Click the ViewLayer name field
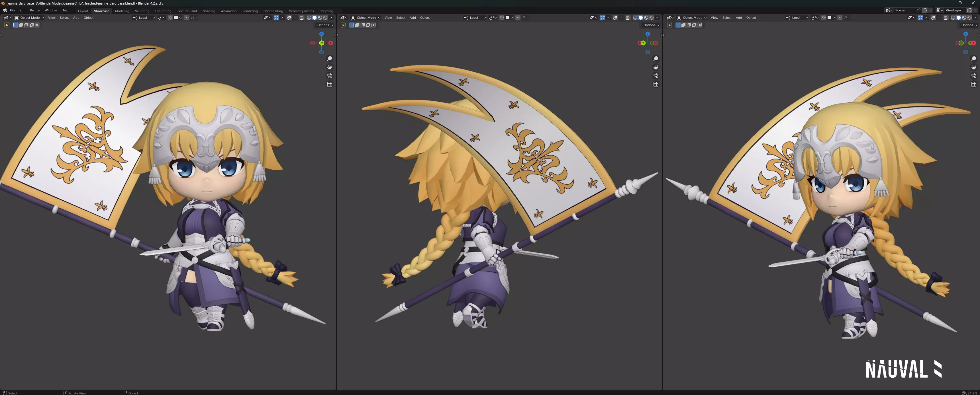The height and width of the screenshot is (395, 980). [x=955, y=10]
